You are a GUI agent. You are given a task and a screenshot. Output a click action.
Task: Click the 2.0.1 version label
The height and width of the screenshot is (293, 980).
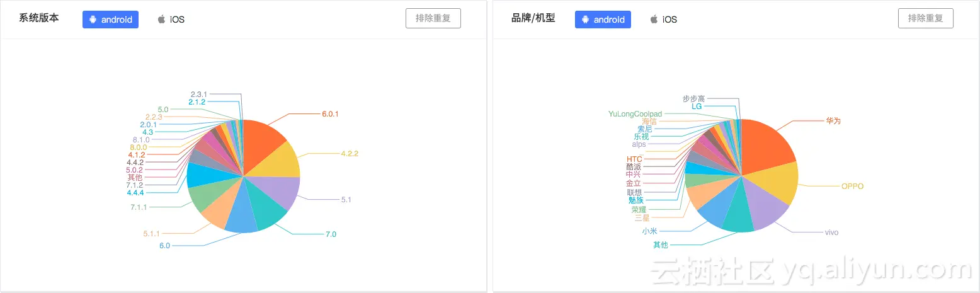point(149,124)
